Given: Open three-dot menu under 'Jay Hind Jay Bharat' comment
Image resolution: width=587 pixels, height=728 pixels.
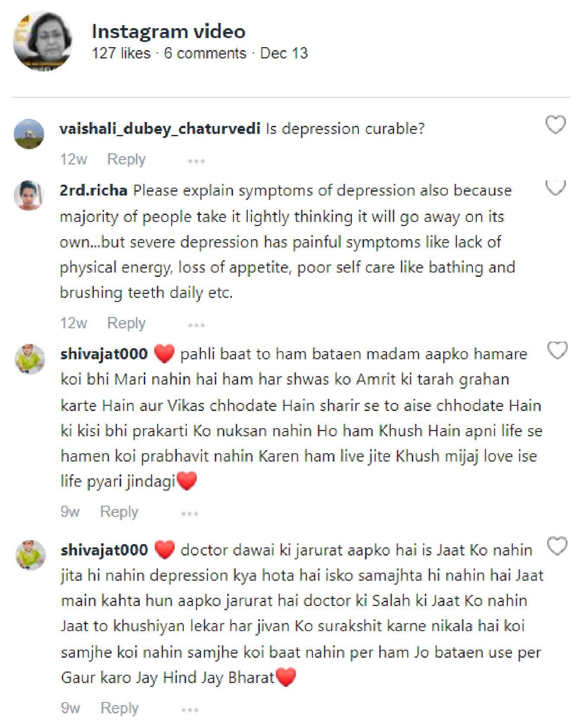Looking at the screenshot, I should 190,710.
